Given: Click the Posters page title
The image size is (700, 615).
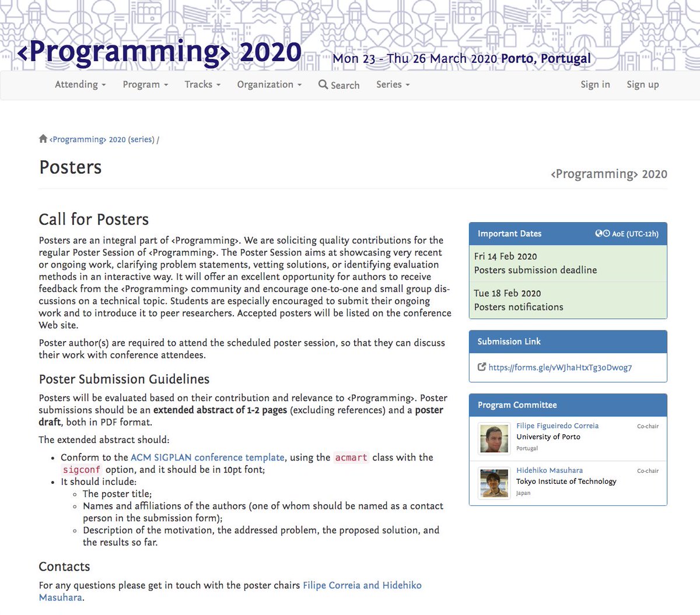Looking at the screenshot, I should click(71, 168).
